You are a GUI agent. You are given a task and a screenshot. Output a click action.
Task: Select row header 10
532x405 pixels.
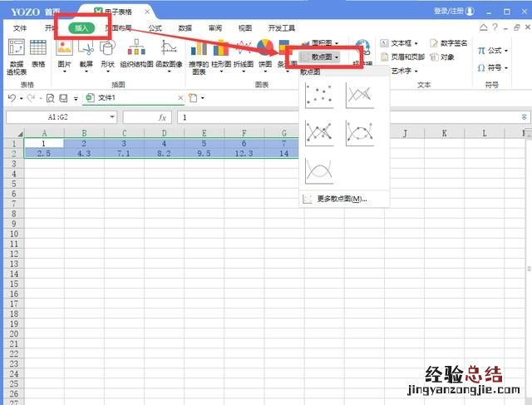[14, 234]
